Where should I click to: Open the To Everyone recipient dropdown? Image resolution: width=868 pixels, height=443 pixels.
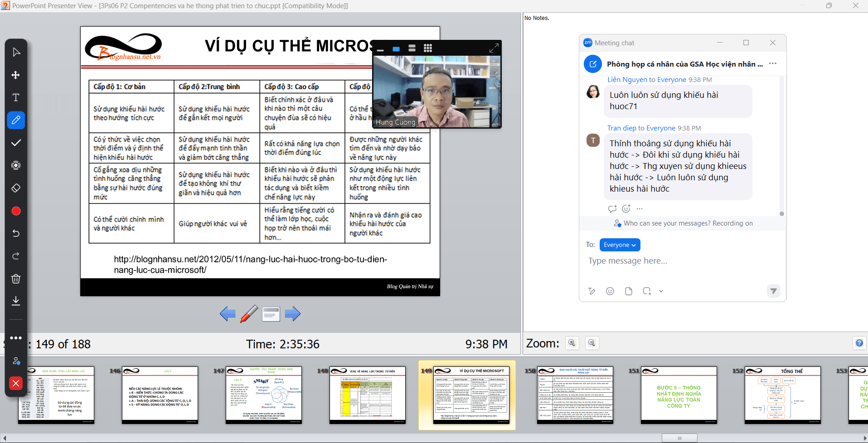click(620, 245)
